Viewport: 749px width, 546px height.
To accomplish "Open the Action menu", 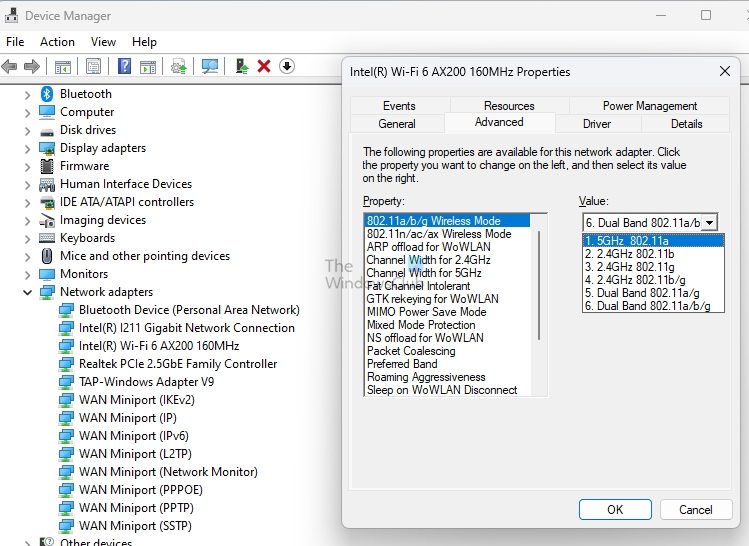I will pos(57,42).
